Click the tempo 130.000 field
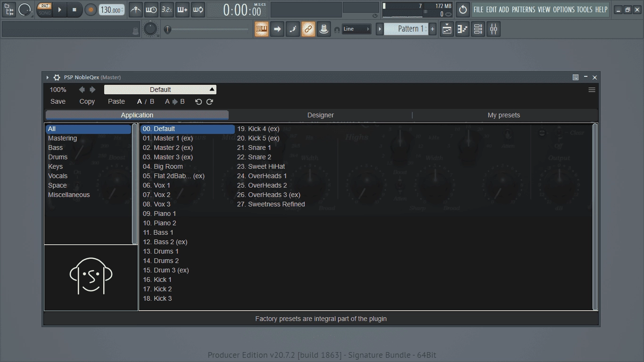The image size is (644, 362). (112, 10)
